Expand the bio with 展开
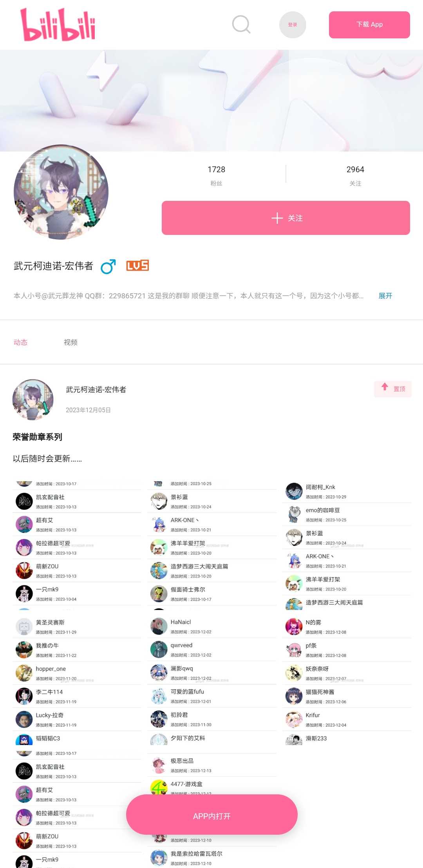The image size is (423, 868). tap(385, 296)
